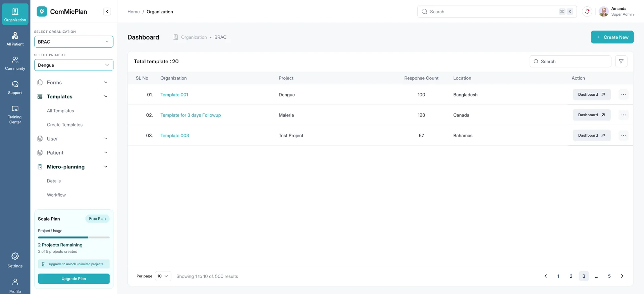644x294 pixels.
Task: Select All Templates submenu item
Action: point(60,111)
